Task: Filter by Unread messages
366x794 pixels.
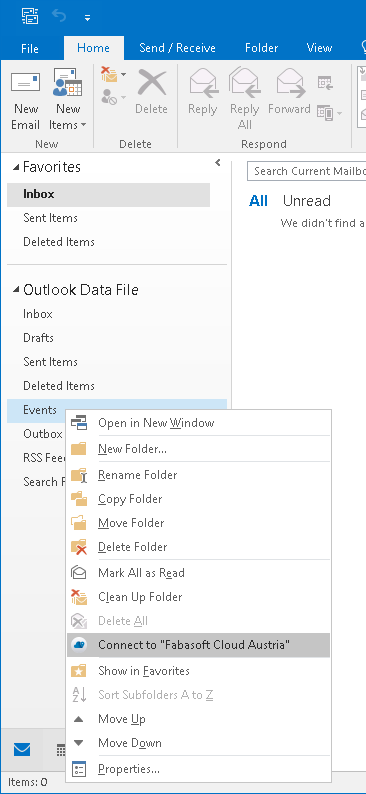Action: click(x=306, y=201)
